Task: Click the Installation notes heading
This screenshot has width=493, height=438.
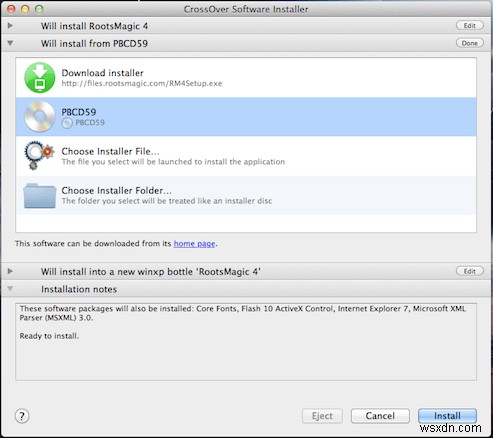Action: point(79,289)
